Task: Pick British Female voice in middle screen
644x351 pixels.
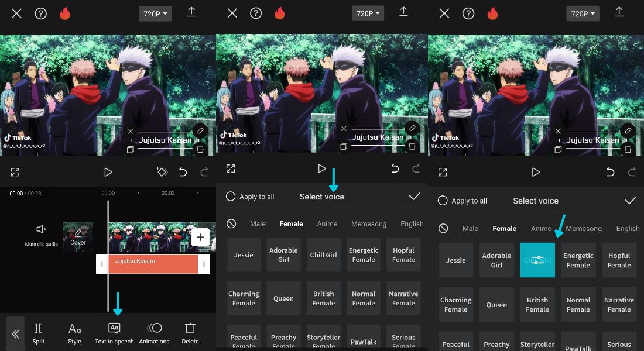Action: [x=324, y=298]
